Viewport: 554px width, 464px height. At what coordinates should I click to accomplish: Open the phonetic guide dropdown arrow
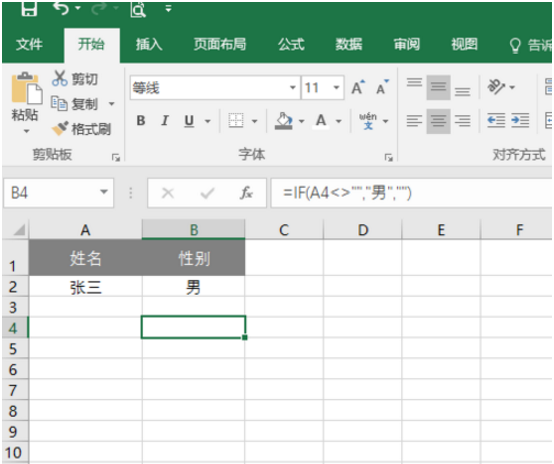pos(386,121)
